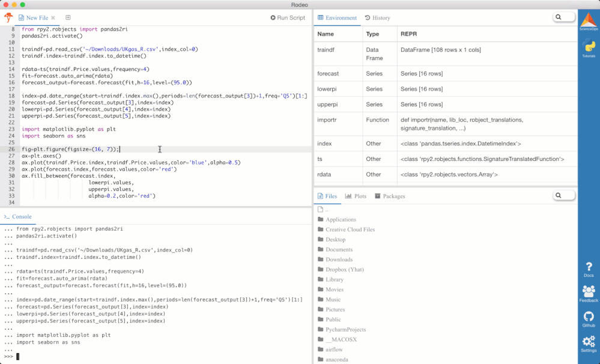
Task: Click the Rodeo logo icon
Action: (8, 17)
